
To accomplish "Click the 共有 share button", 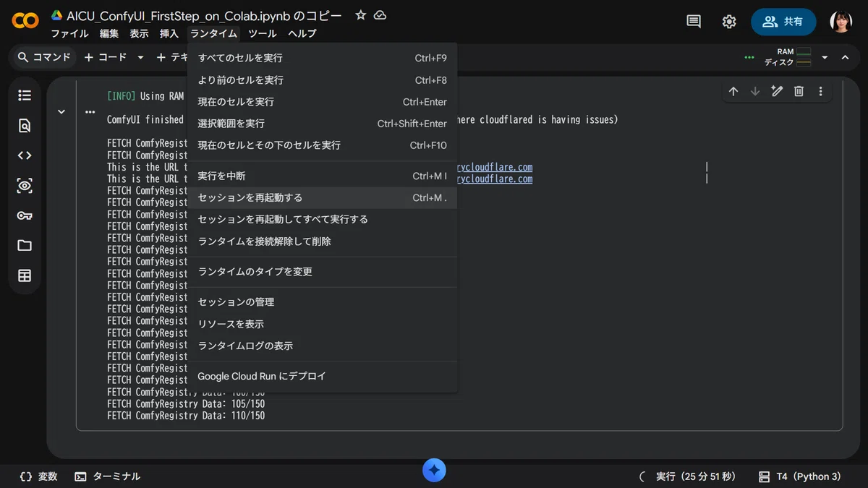I will coord(783,22).
